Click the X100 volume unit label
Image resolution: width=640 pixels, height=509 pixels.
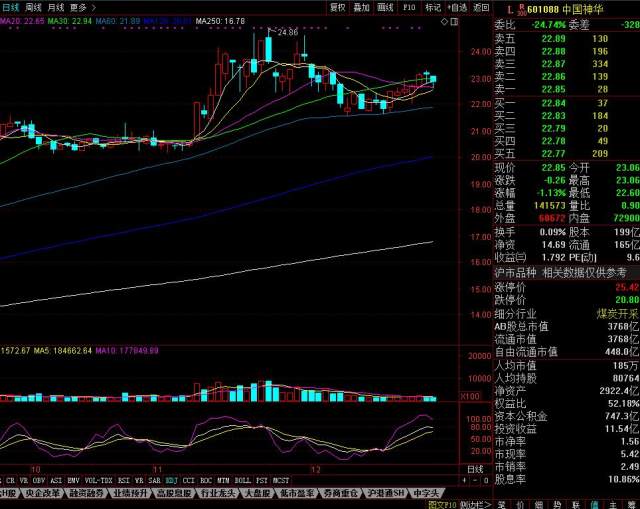click(470, 396)
